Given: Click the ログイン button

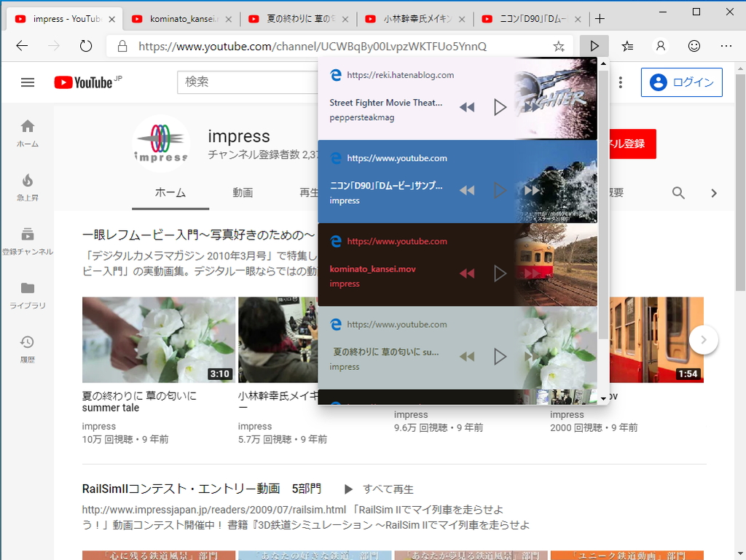Looking at the screenshot, I should coord(681,82).
